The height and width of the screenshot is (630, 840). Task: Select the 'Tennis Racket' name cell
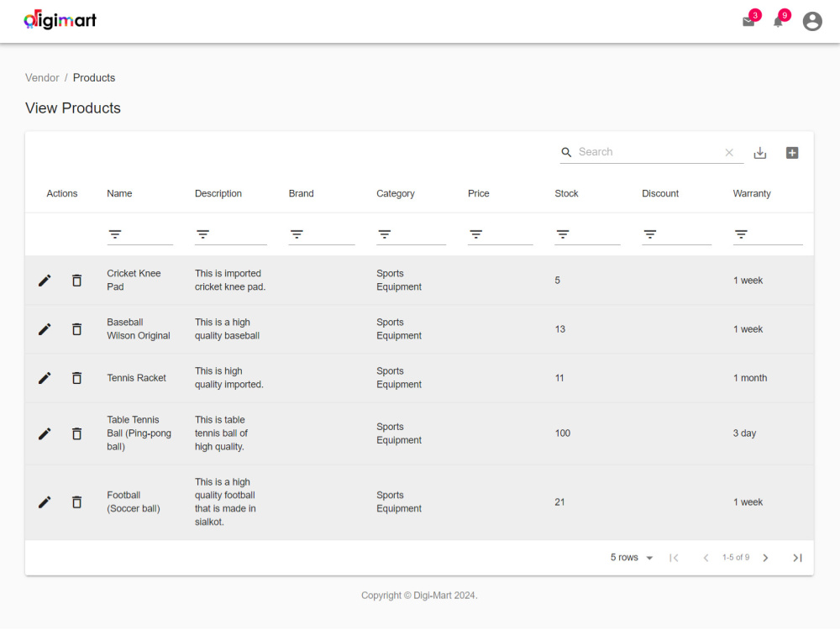tap(137, 378)
